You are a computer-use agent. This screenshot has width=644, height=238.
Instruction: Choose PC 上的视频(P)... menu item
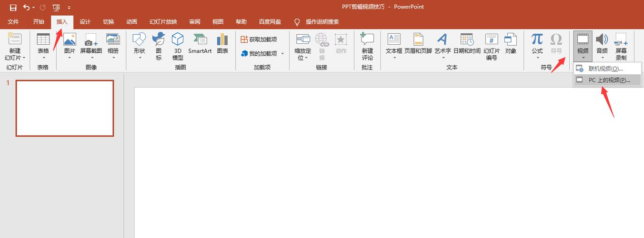pyautogui.click(x=607, y=80)
